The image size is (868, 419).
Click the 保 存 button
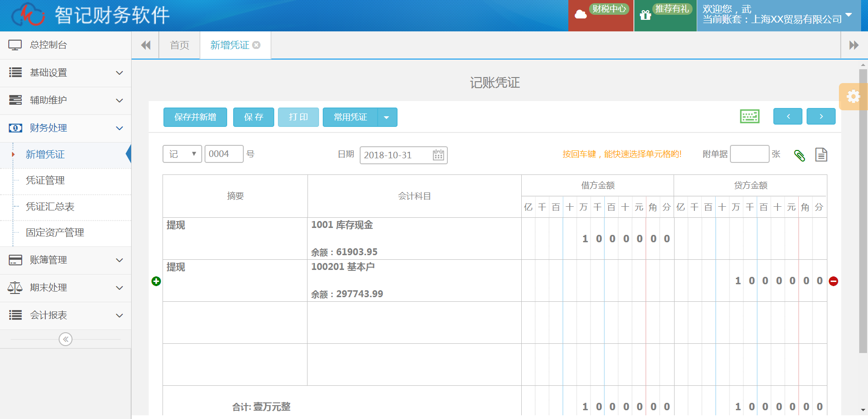pos(253,117)
